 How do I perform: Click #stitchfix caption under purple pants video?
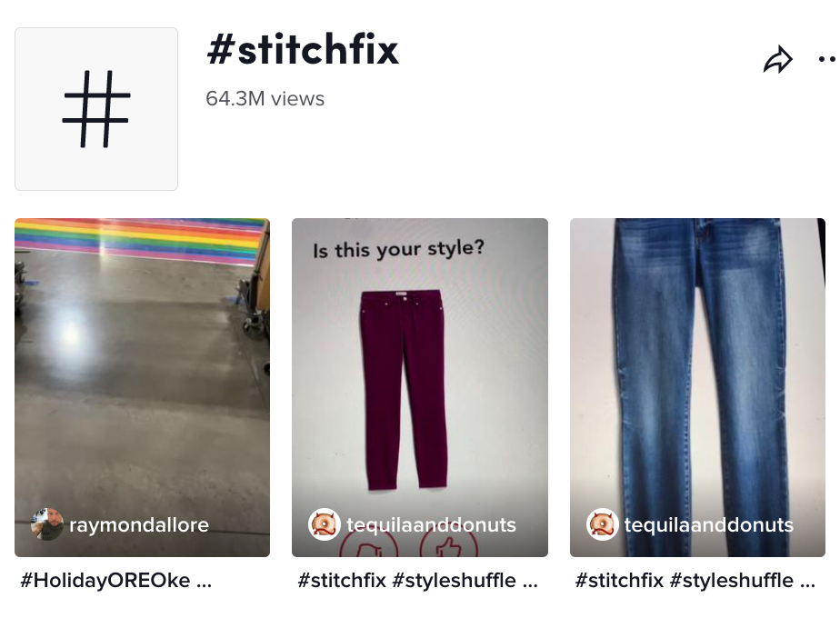(x=342, y=581)
